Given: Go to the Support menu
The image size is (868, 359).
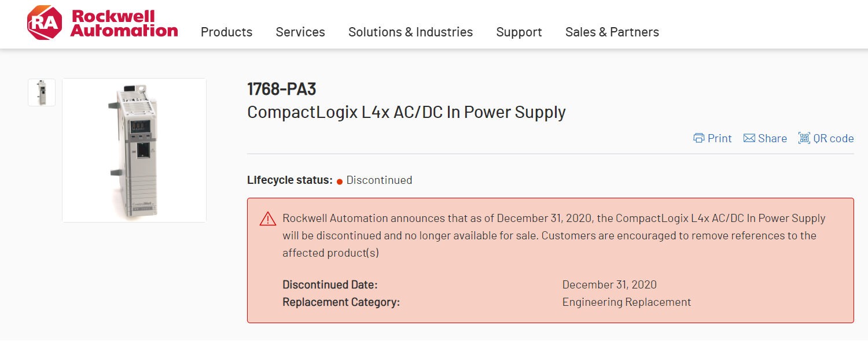Looking at the screenshot, I should (519, 32).
